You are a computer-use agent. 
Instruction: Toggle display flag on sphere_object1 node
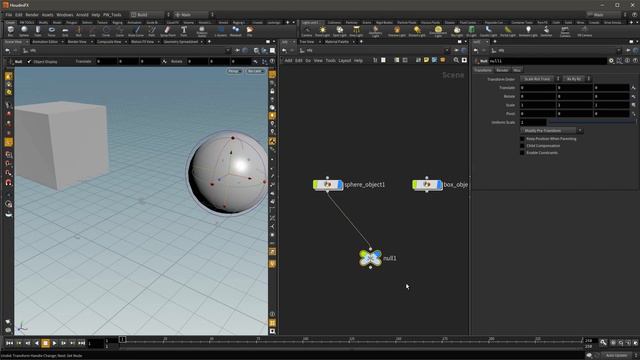tap(340, 185)
